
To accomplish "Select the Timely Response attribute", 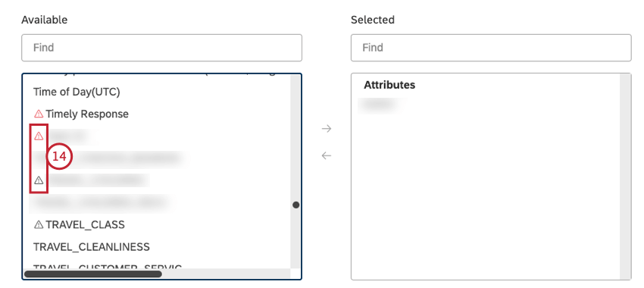I will click(x=87, y=114).
